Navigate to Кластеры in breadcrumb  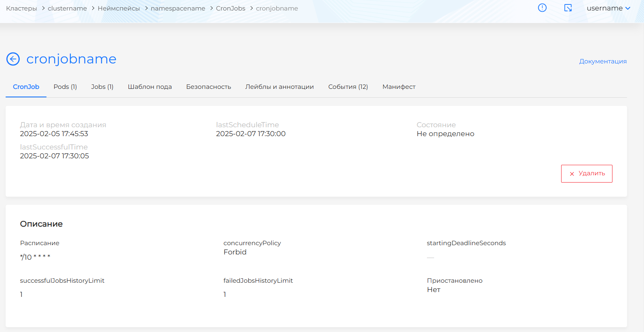[x=21, y=8]
